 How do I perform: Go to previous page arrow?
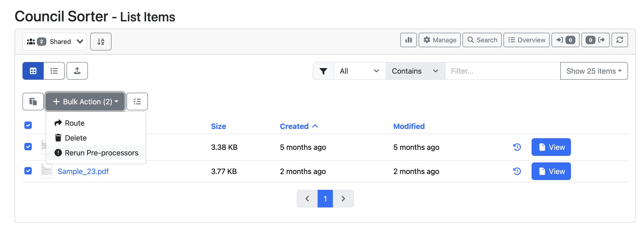[307, 199]
